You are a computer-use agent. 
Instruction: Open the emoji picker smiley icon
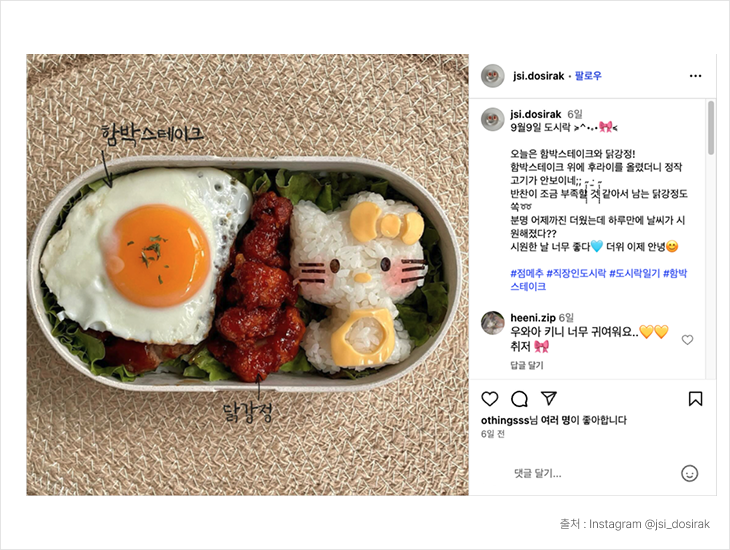coord(689,473)
